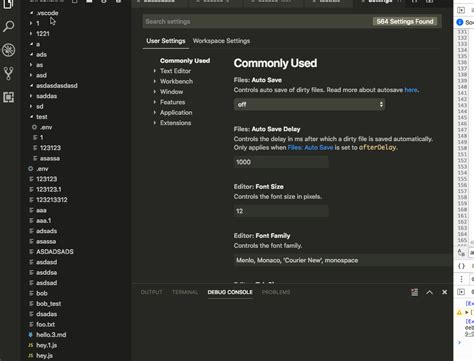Click the Auto Save Delay field showing 1000
Viewport: 474px width, 361px height.
[x=281, y=162]
